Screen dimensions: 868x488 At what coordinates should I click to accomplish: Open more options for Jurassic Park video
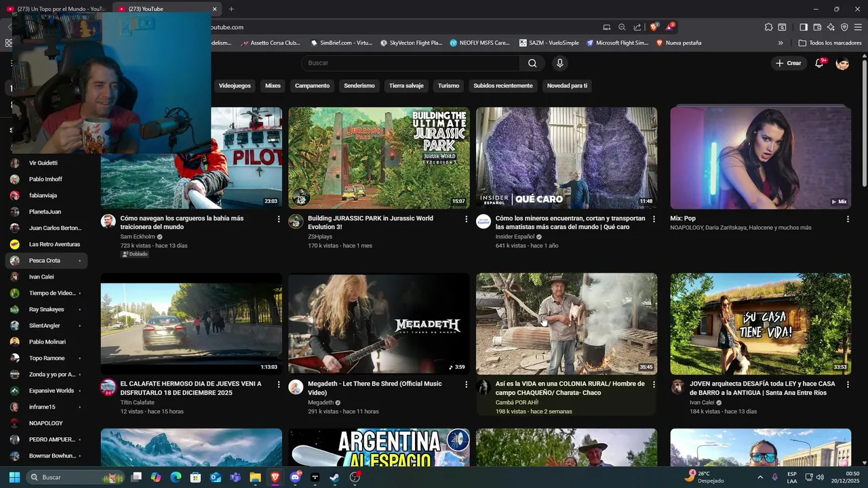tap(466, 219)
